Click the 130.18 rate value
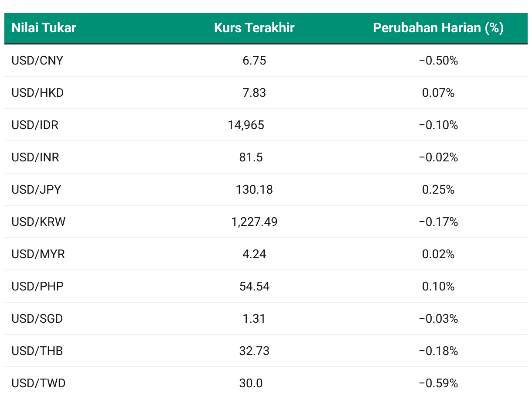The width and height of the screenshot is (532, 403). click(254, 190)
